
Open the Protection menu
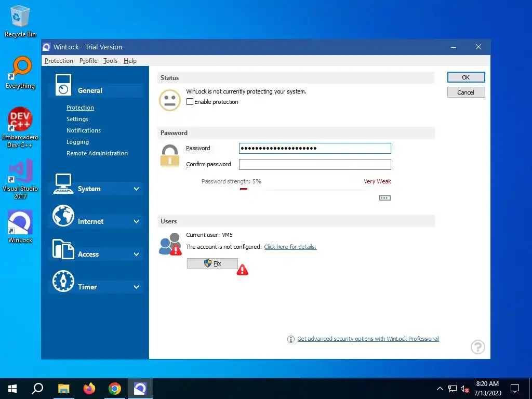click(x=59, y=61)
